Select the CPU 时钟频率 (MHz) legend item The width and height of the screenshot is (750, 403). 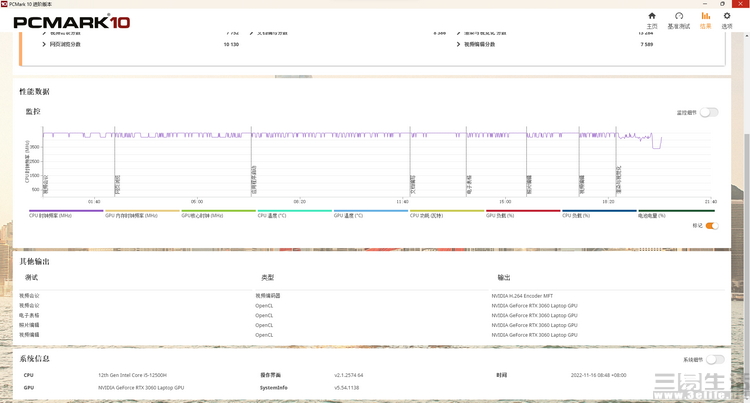click(51, 215)
